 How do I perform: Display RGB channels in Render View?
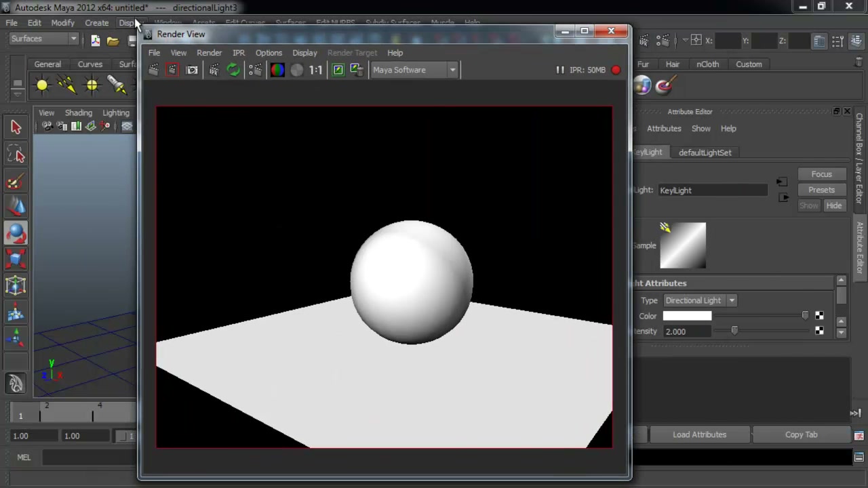(x=277, y=70)
